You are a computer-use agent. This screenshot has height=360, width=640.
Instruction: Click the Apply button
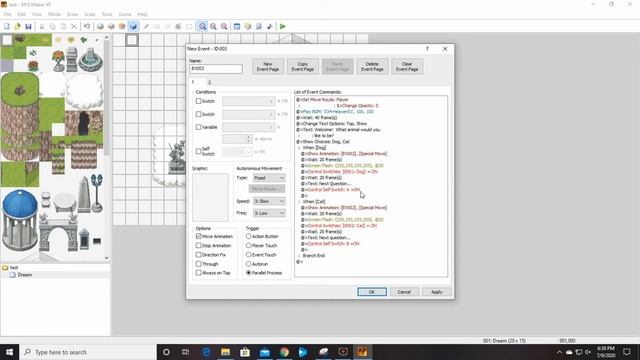pos(437,292)
